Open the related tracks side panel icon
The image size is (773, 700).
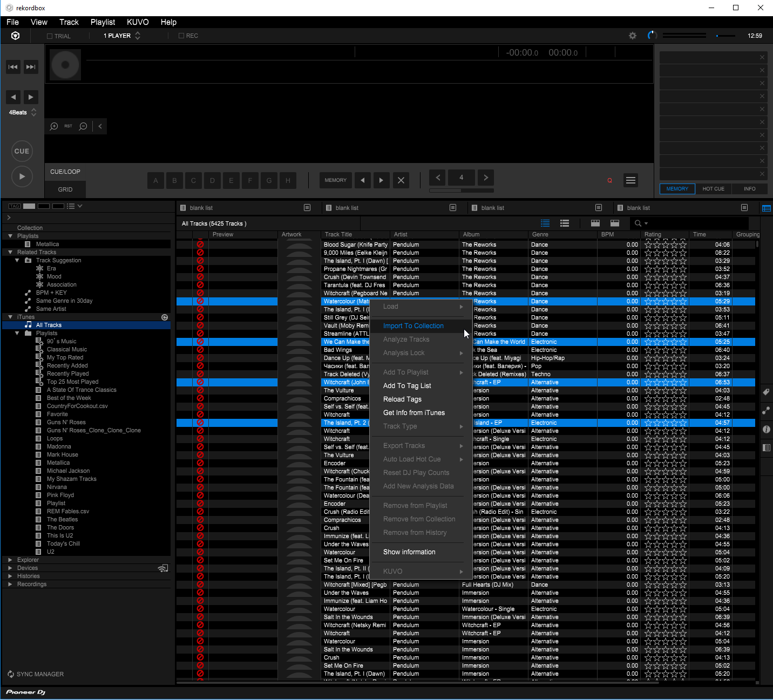[x=767, y=411]
